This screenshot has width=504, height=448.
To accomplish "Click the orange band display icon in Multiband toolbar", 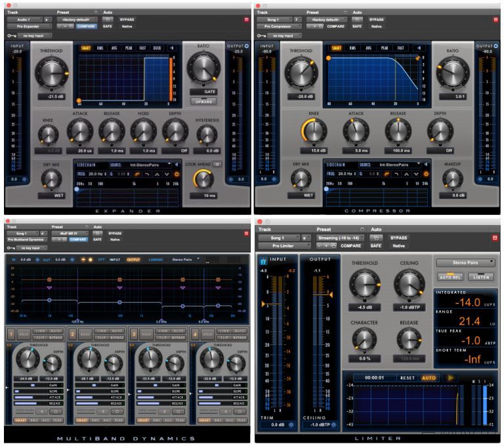I will click(x=83, y=259).
